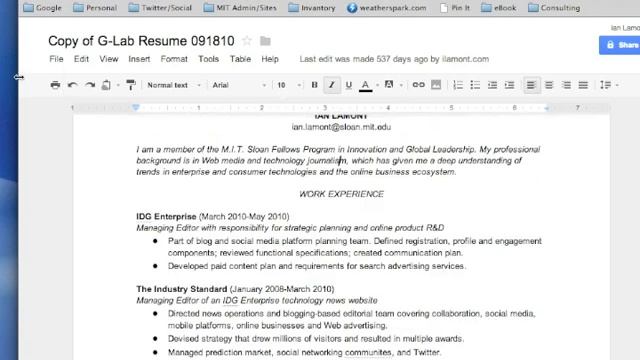Toggle Bold formatting

click(x=314, y=85)
